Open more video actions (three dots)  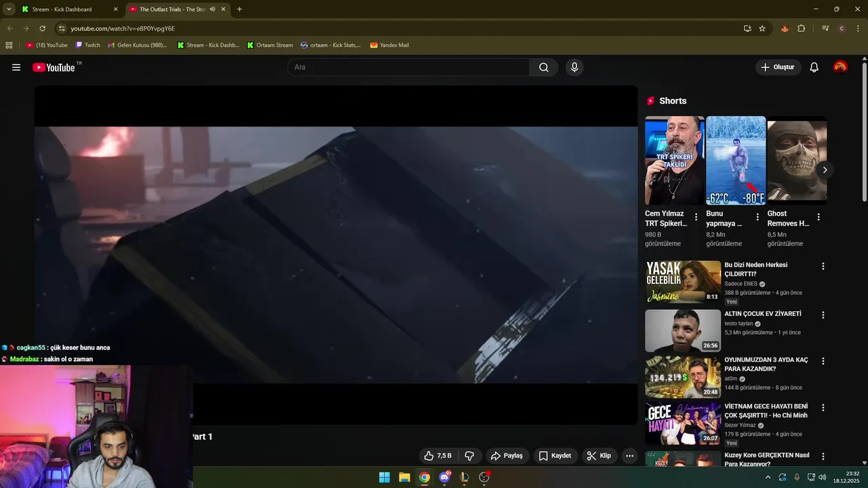pyautogui.click(x=629, y=455)
